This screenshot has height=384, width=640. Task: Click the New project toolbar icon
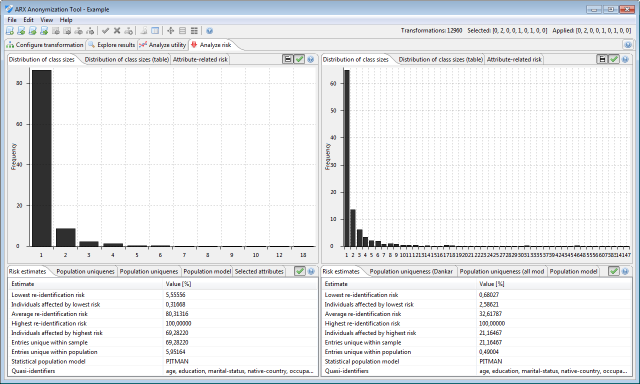10,31
